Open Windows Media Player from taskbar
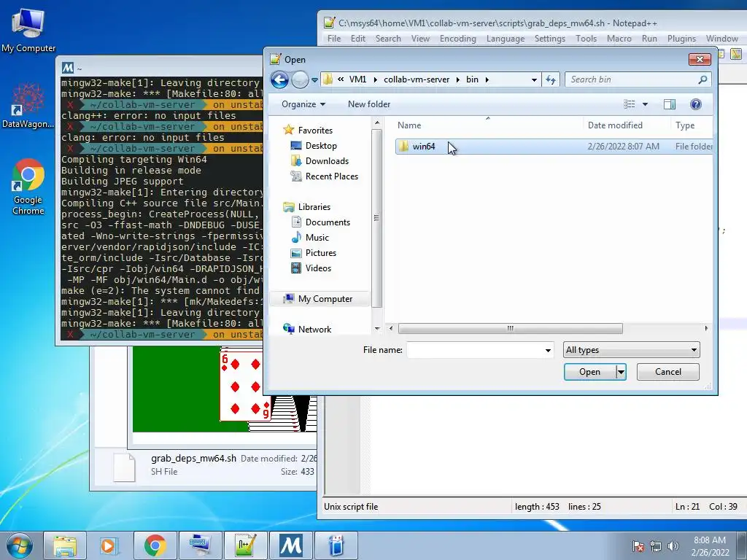Viewport: 747px width, 560px height. [x=109, y=545]
